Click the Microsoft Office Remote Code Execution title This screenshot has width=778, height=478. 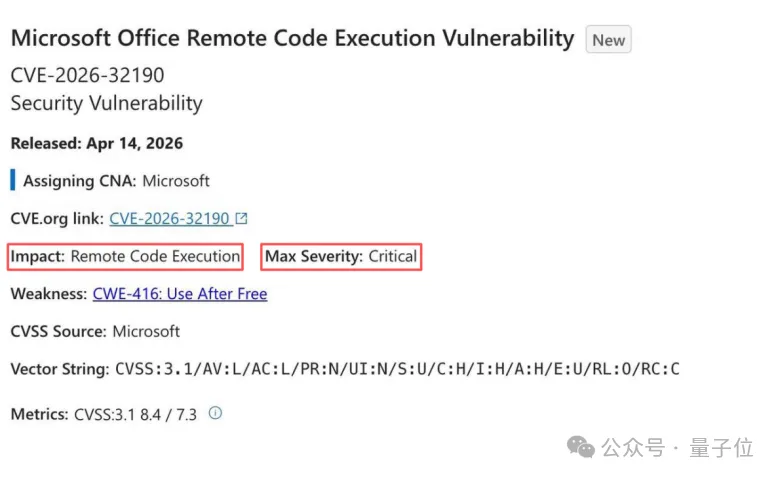coord(292,39)
